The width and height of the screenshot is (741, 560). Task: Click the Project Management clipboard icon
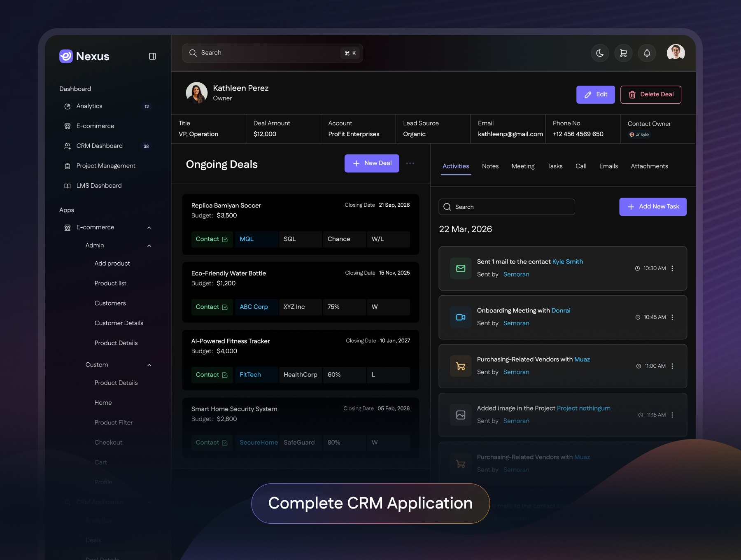point(68,166)
